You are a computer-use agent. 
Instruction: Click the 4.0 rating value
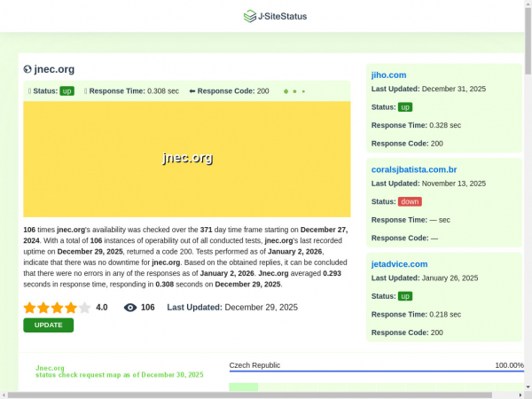pyautogui.click(x=102, y=308)
